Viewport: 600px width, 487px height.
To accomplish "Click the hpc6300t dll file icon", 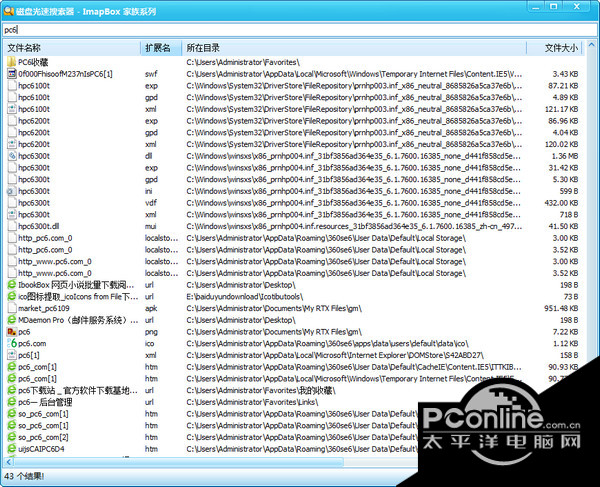I will point(12,156).
